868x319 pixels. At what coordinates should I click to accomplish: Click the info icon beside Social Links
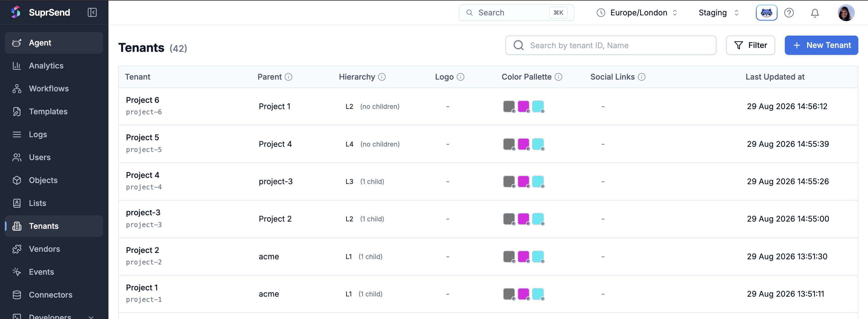click(642, 77)
